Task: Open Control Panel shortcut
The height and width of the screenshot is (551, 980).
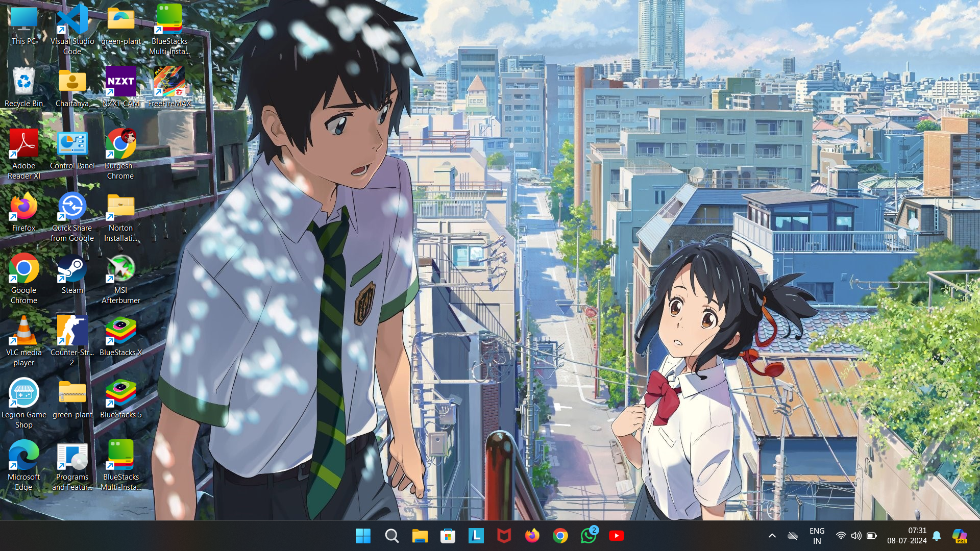Action: point(72,149)
